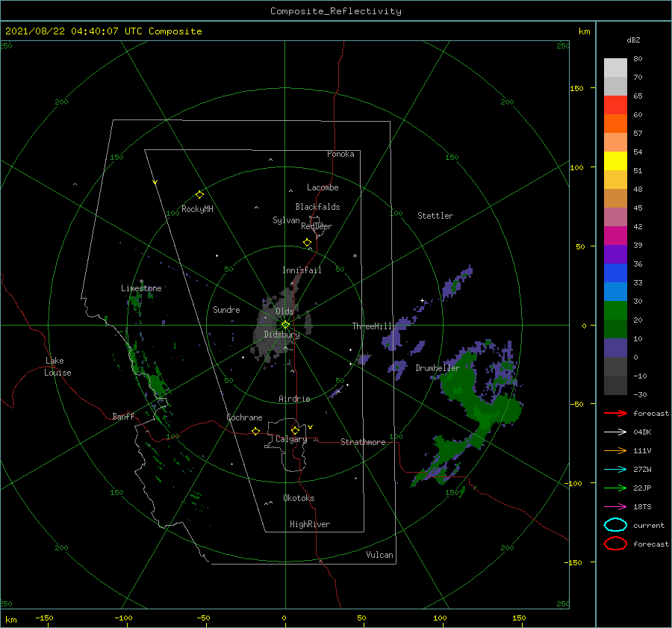Screen dimensions: 672x628
Task: Click the Composite_Reflectivity title
Action: point(335,11)
